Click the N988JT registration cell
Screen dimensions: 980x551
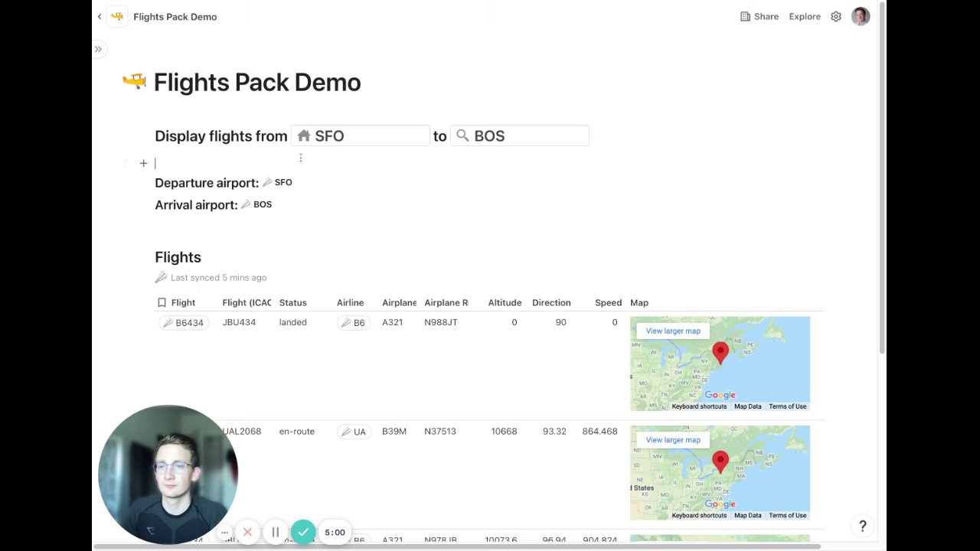tap(441, 322)
